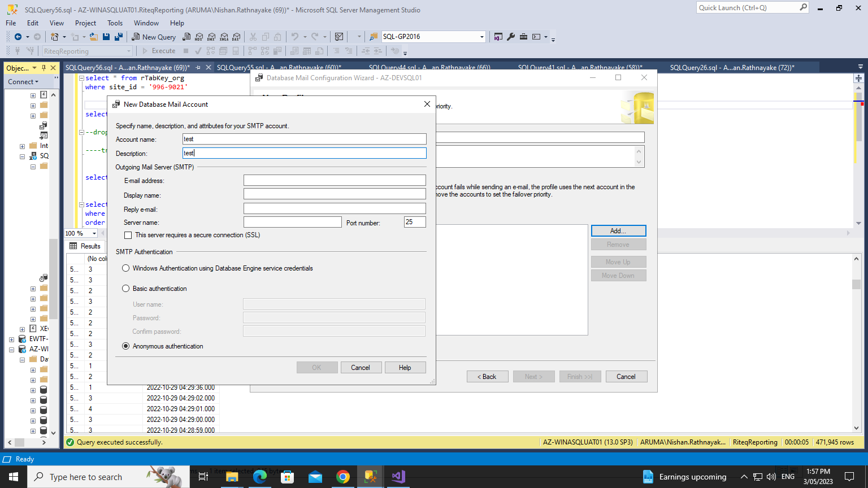Expand the XE node in Object Explorer
868x488 pixels.
point(22,329)
